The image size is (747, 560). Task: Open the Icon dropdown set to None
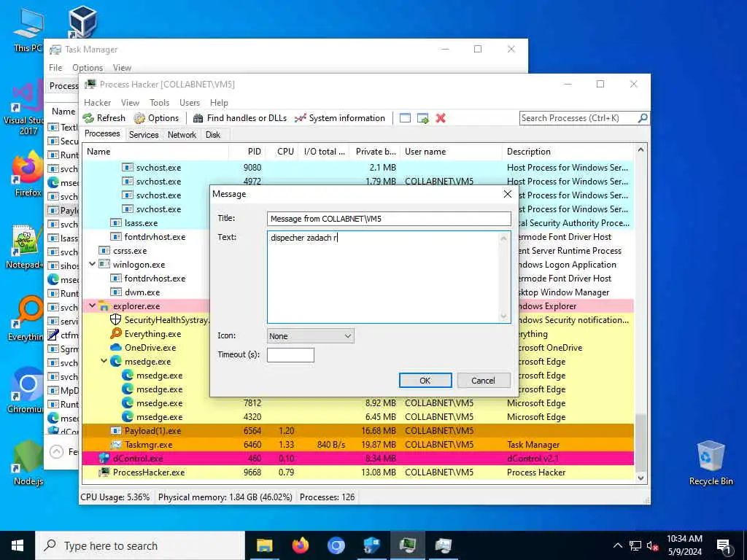coord(310,336)
